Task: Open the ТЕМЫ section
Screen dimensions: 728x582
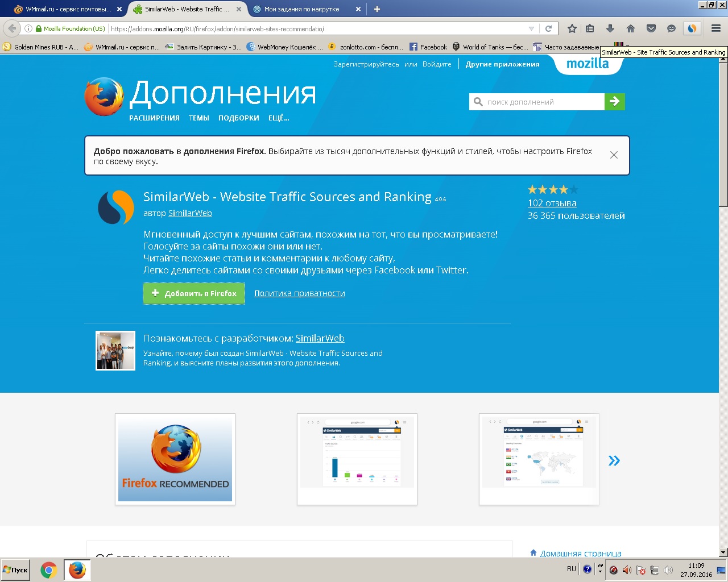Action: click(199, 118)
